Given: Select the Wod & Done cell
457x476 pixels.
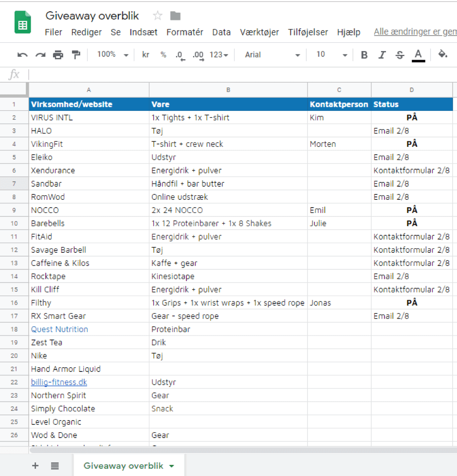Looking at the screenshot, I should coord(89,435).
